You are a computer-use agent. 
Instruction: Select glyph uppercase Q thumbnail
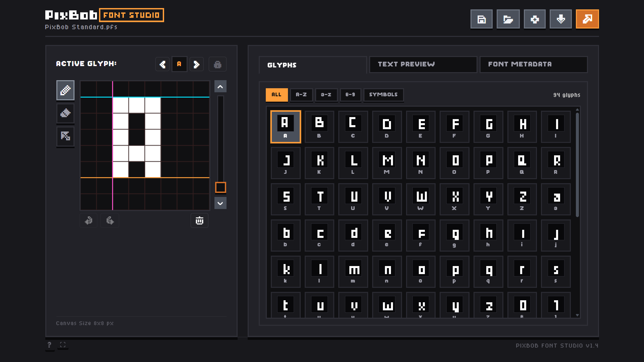(522, 163)
